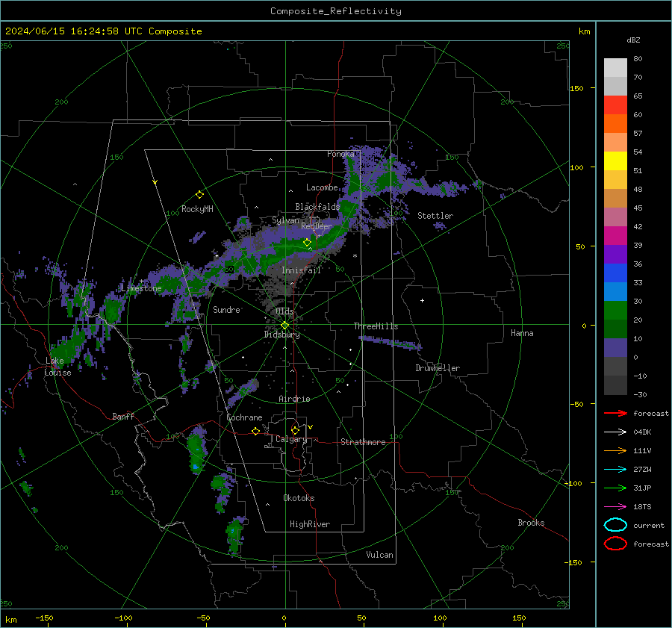Click the red forecast ellipse legend icon
672x628 pixels.
[615, 544]
